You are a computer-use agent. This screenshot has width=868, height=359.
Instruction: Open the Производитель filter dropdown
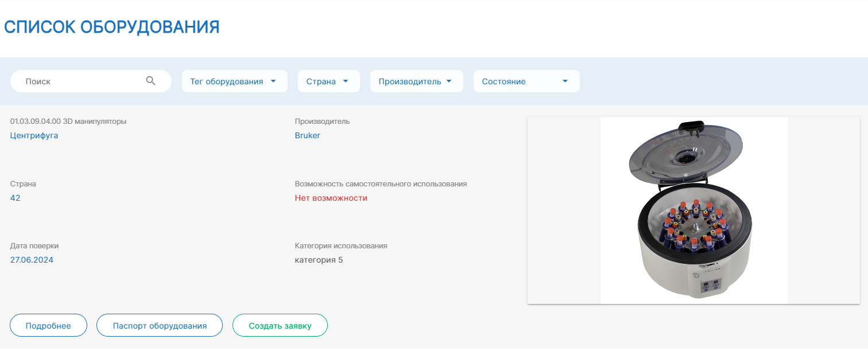(x=416, y=81)
